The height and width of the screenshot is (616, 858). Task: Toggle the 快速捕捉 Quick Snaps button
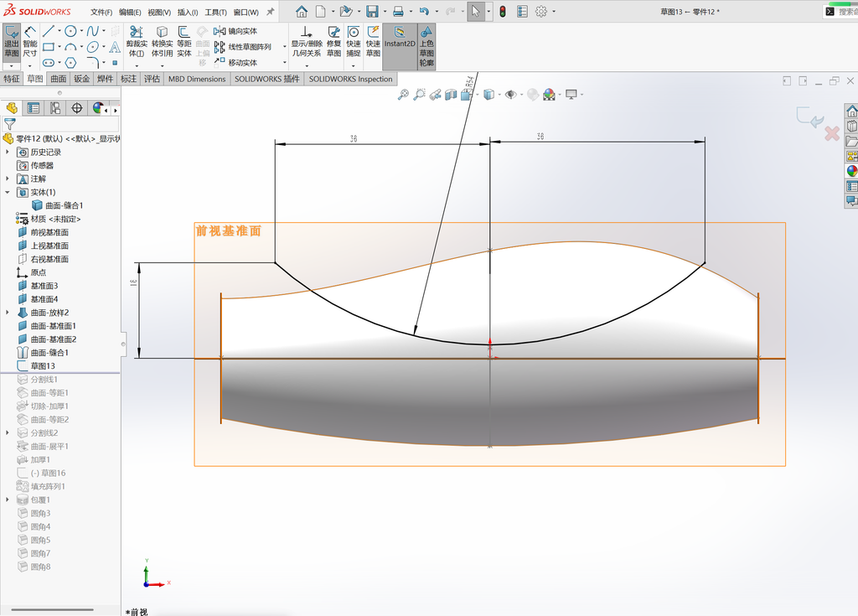(354, 42)
